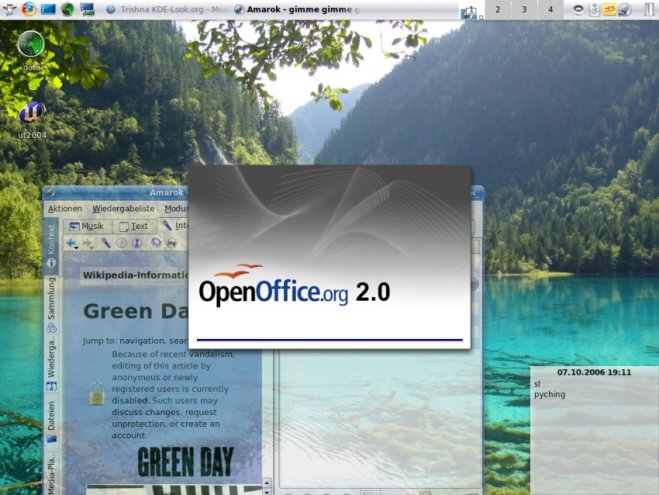This screenshot has height=495, width=659.
Task: Click 'navigation' jump link in Wikipedia page
Action: point(142,341)
